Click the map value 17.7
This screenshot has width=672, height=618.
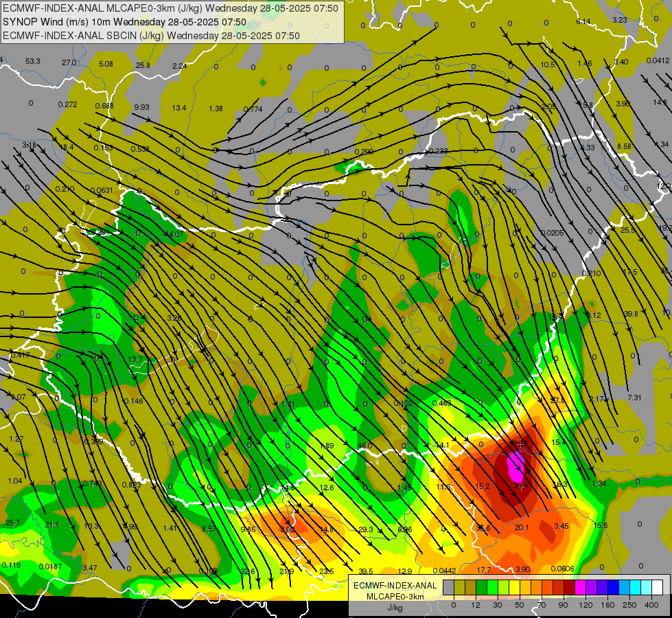pos(483,569)
